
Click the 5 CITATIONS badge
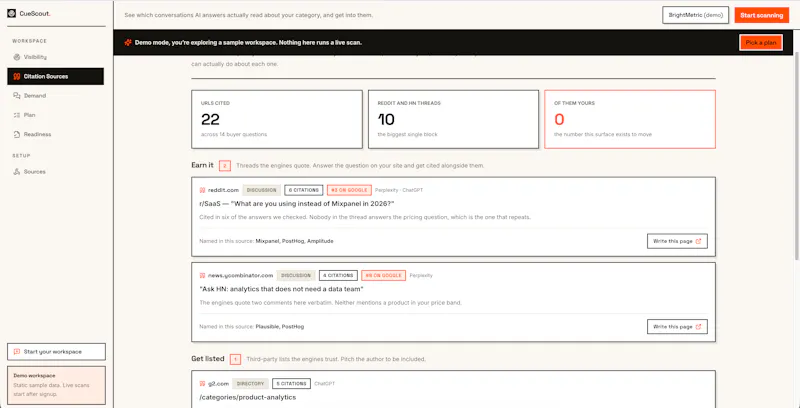click(x=291, y=384)
